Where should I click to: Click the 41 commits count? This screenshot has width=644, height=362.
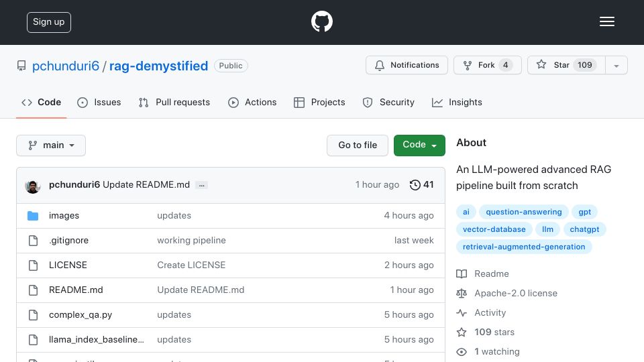[429, 185]
